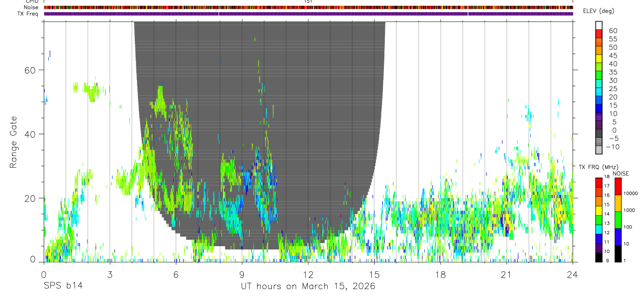This screenshot has height=297, width=644.
Task: Click the x-axis tick label 18
Action: [x=441, y=274]
